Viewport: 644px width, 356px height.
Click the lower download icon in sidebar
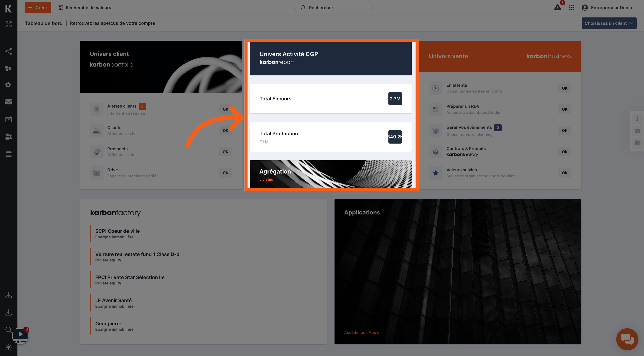point(8,312)
